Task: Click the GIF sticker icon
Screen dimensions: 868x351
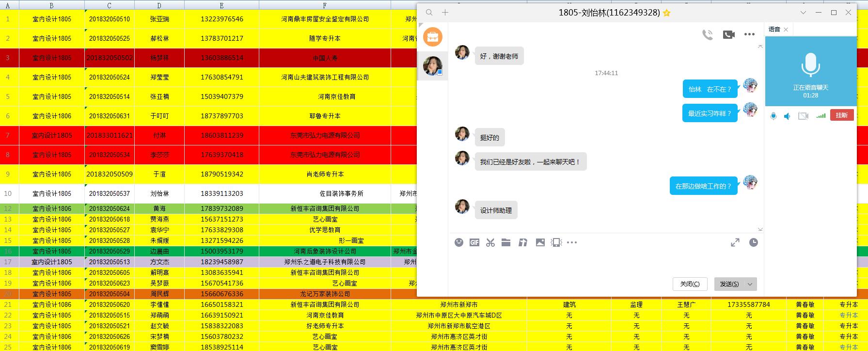Action: click(474, 242)
